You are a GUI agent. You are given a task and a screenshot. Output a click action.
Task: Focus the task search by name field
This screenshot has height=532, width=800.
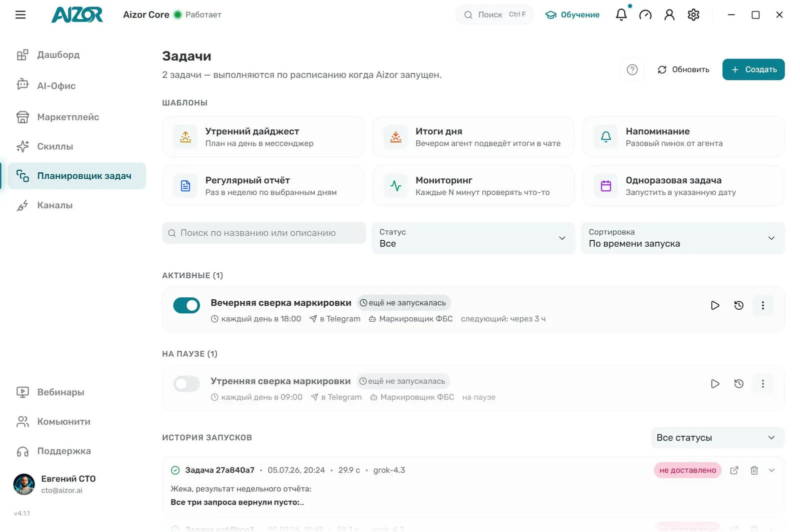click(x=264, y=233)
